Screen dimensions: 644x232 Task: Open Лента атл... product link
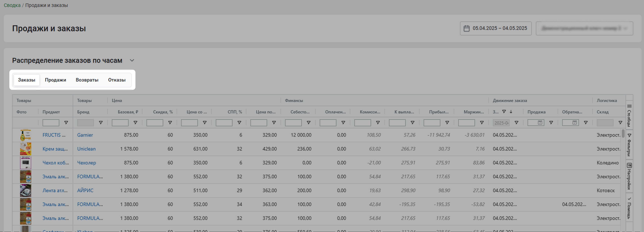[55, 190]
